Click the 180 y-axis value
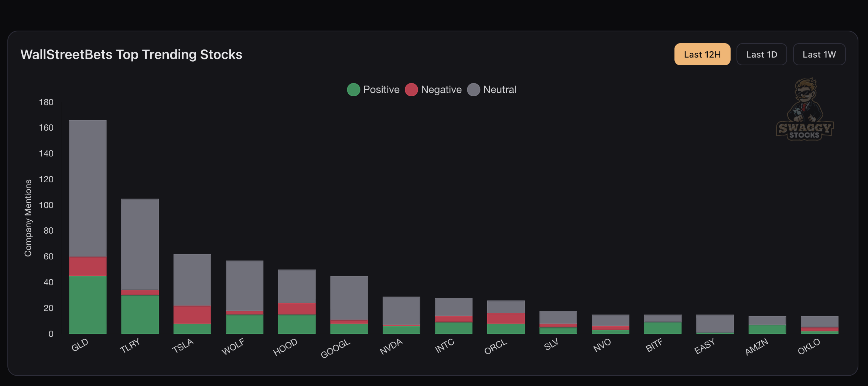This screenshot has width=868, height=386. pos(46,102)
